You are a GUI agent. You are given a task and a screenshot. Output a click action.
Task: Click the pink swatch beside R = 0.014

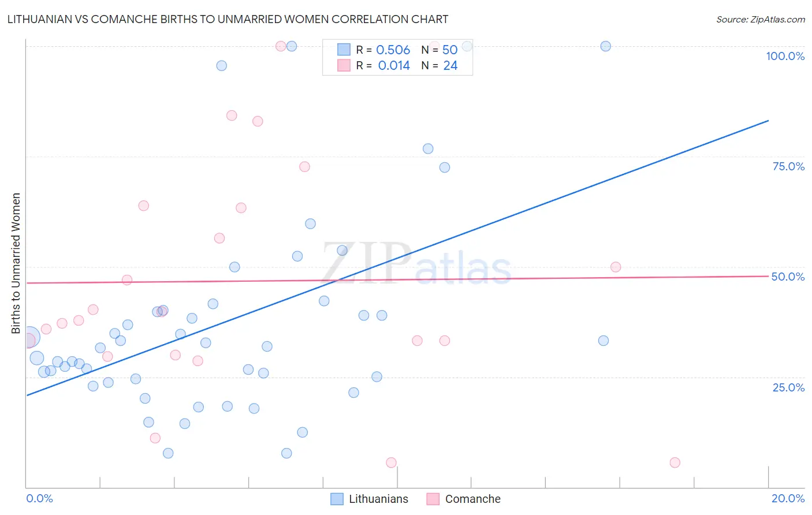click(x=344, y=65)
